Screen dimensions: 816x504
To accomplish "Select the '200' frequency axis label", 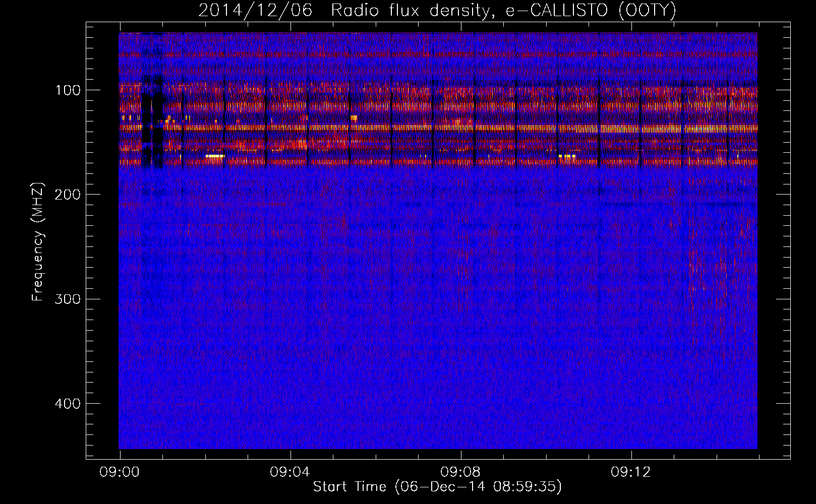I will tap(68, 195).
